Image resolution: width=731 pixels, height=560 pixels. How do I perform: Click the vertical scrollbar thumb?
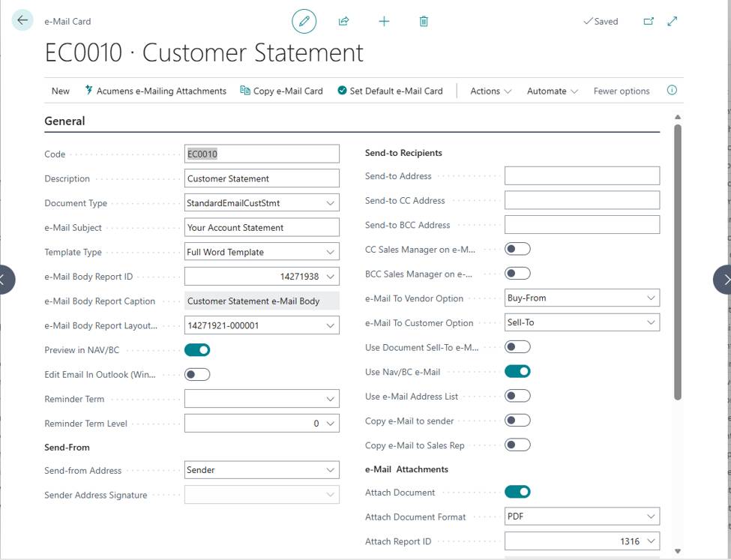pos(678,262)
